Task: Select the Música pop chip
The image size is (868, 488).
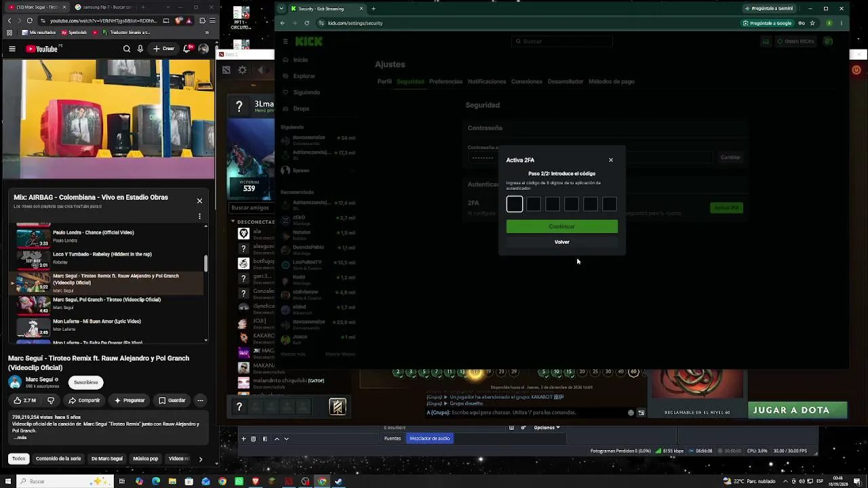Action: pos(145,459)
